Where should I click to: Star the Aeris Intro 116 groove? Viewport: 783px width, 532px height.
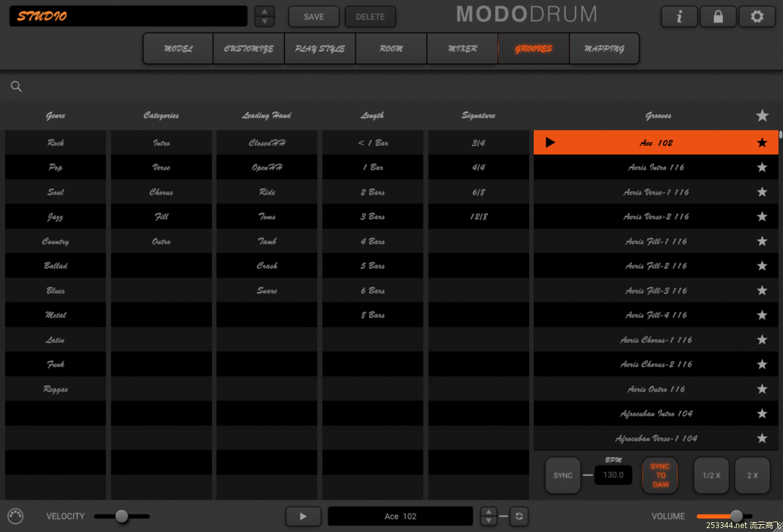[x=762, y=168]
